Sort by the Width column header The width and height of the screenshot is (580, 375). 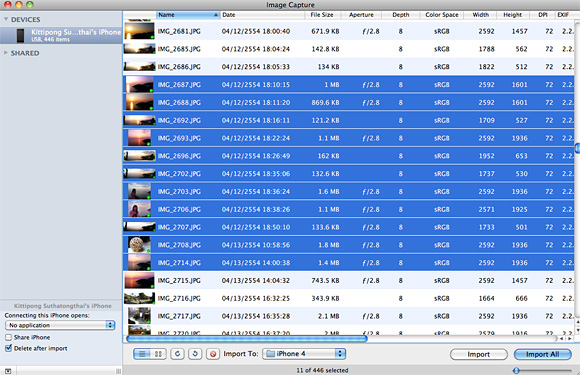(480, 15)
